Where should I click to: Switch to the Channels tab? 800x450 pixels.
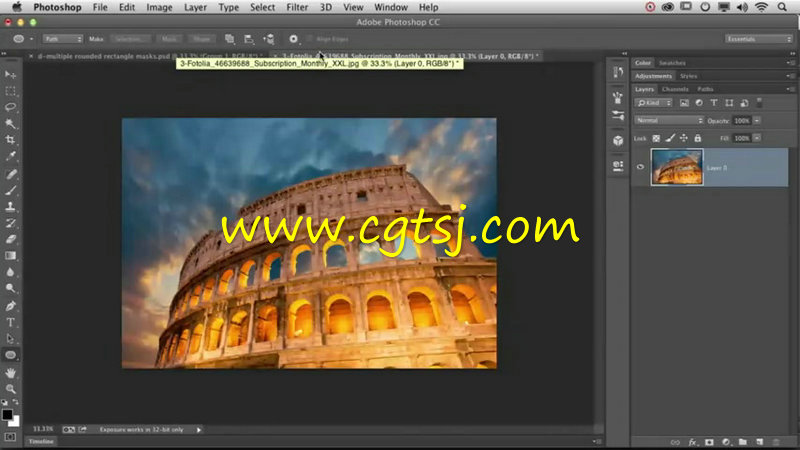point(675,89)
